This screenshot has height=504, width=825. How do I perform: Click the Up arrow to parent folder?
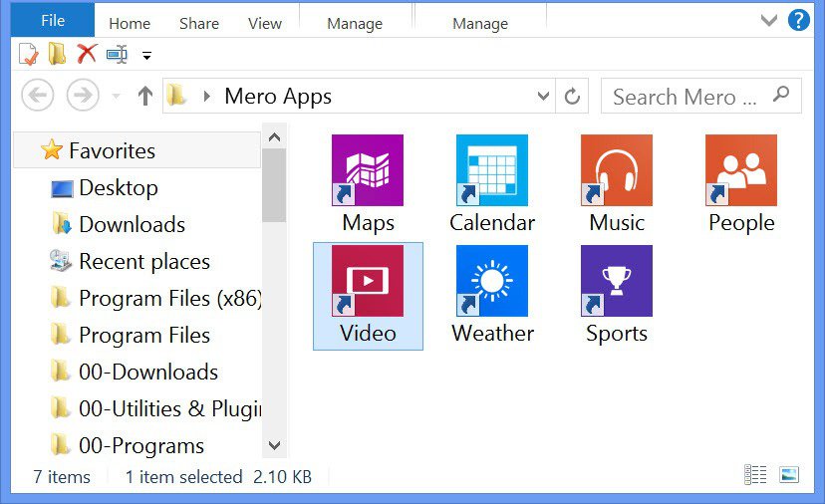pos(145,97)
